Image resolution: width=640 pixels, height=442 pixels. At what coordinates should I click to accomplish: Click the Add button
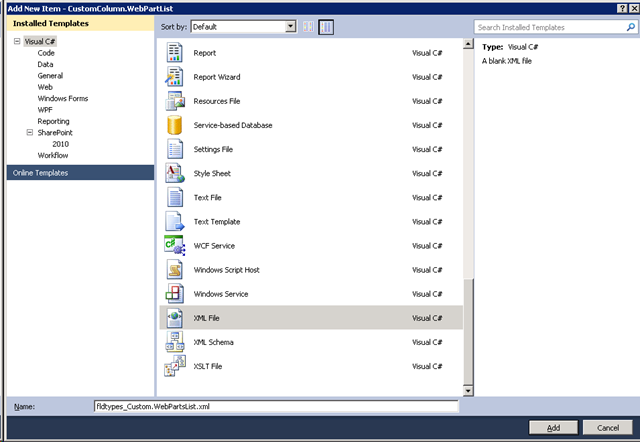point(553,428)
